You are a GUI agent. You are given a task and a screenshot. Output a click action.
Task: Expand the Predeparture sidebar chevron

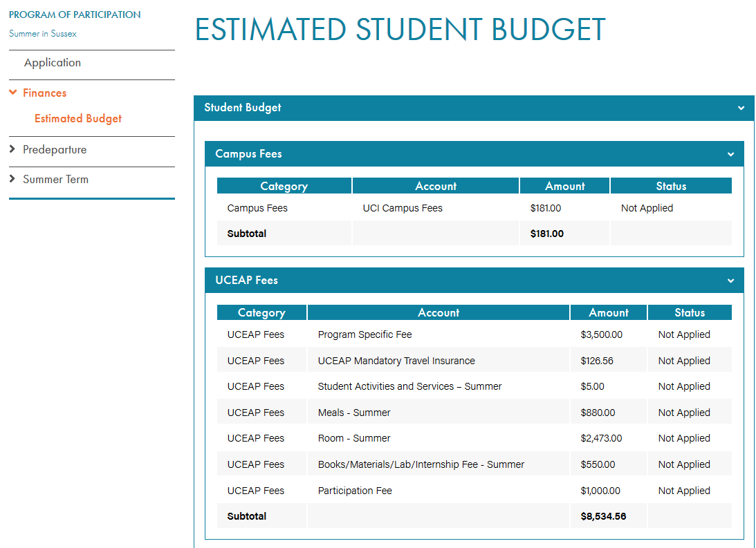pyautogui.click(x=12, y=149)
